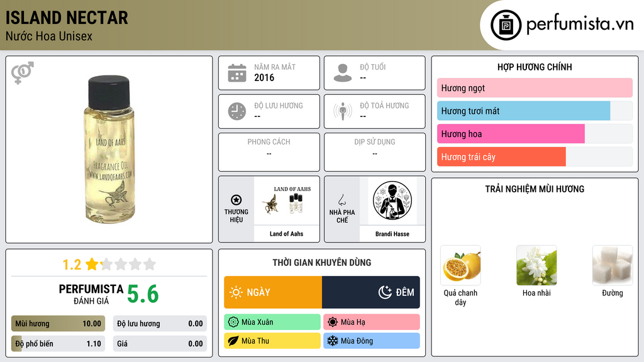
Task: Open the Brandi Hasse perfumer portrait
Action: tap(392, 201)
